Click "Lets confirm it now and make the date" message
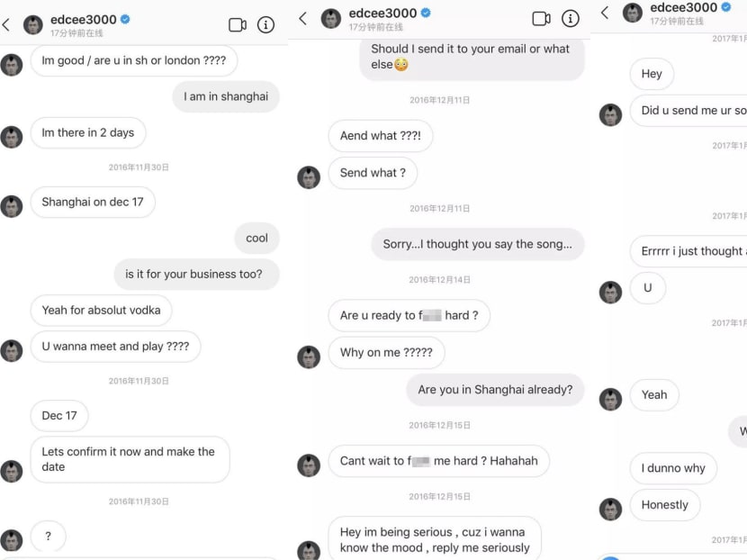Viewport: 747px width, 560px height. tap(129, 459)
